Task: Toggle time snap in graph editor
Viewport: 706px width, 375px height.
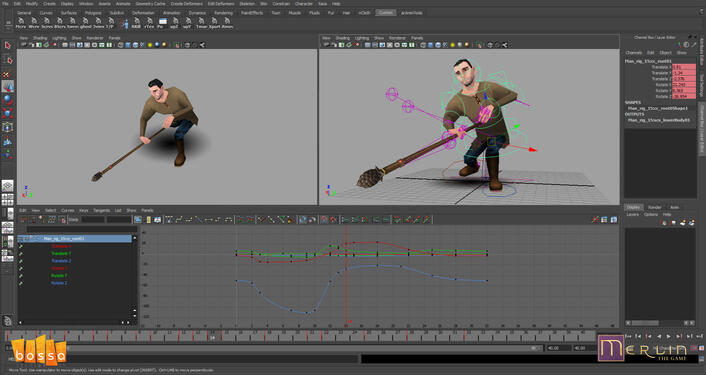Action: point(324,219)
